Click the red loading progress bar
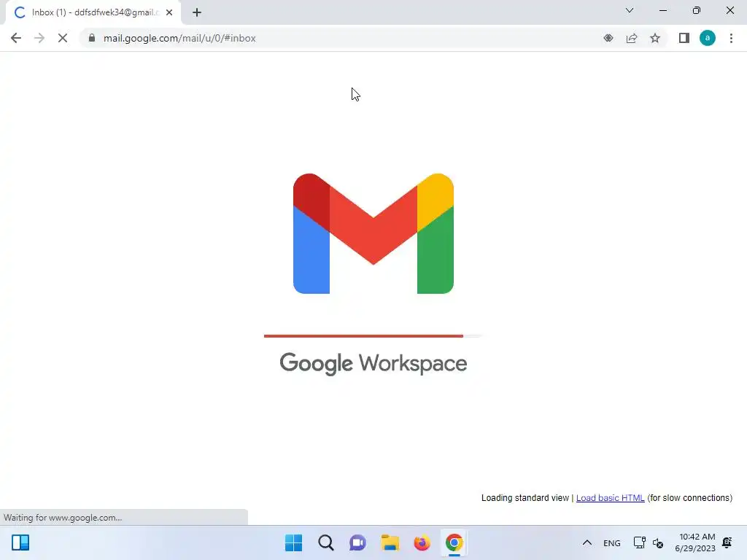747x560 pixels. pyautogui.click(x=363, y=335)
